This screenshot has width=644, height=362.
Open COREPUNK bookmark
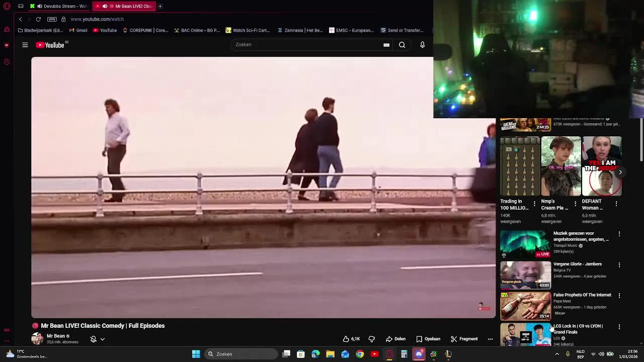pyautogui.click(x=145, y=30)
